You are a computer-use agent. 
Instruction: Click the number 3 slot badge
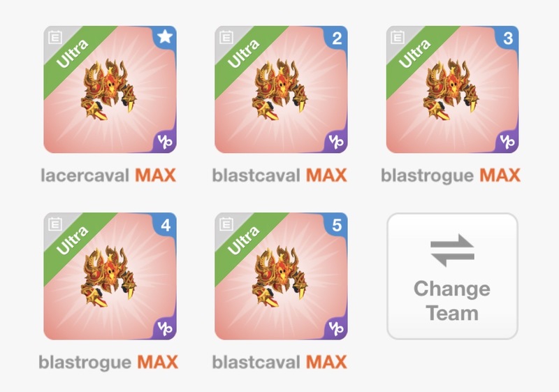tap(508, 38)
